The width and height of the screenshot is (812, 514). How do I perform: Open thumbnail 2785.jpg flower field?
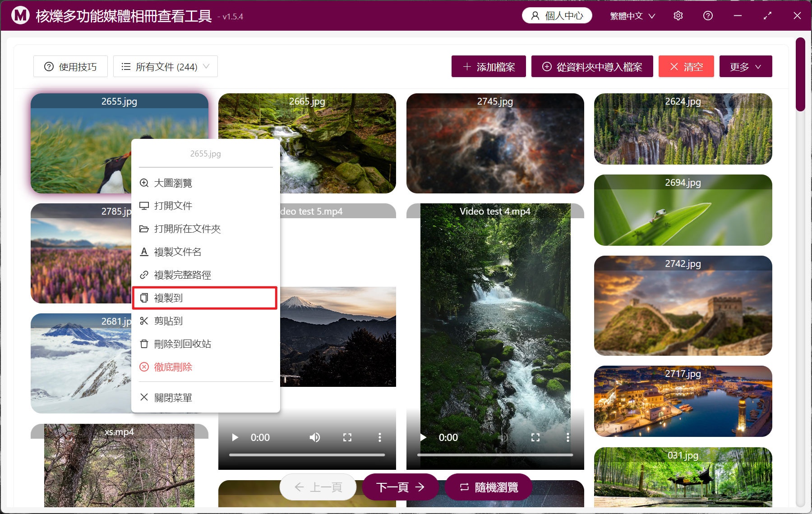click(x=81, y=253)
